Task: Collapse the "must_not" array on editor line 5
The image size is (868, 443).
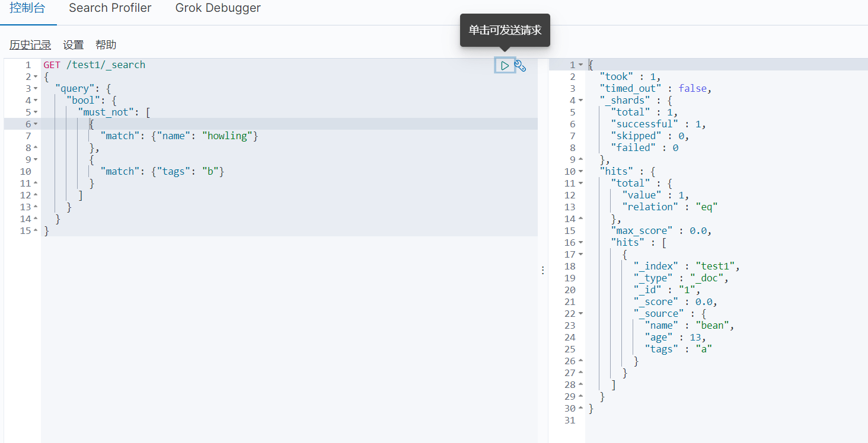Action: point(36,113)
